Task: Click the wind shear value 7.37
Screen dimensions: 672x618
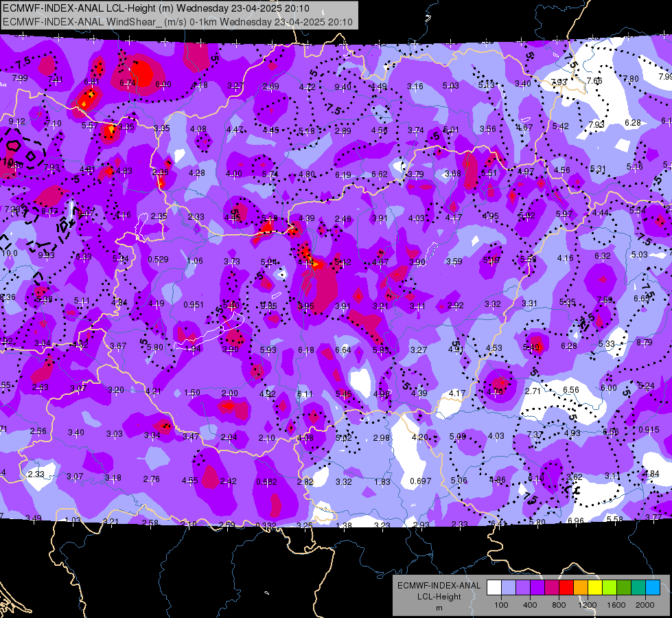Action: [535, 434]
